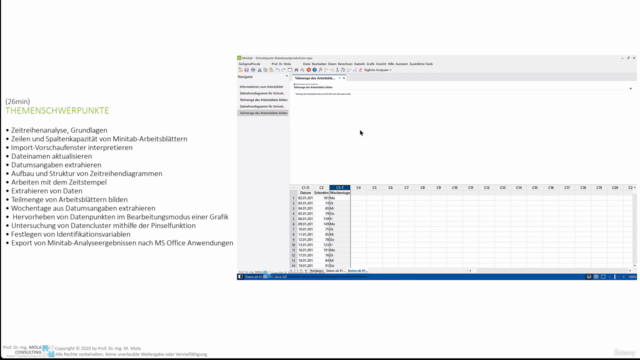The height and width of the screenshot is (360, 640).
Task: Click the highlighted split view status bar icon
Action: pos(589,277)
